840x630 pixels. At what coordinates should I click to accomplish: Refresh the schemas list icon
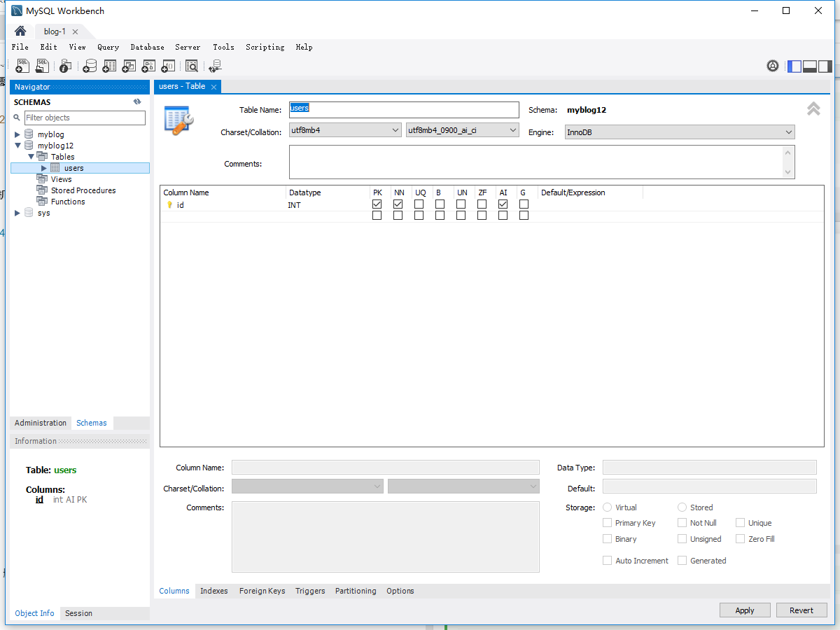point(137,102)
